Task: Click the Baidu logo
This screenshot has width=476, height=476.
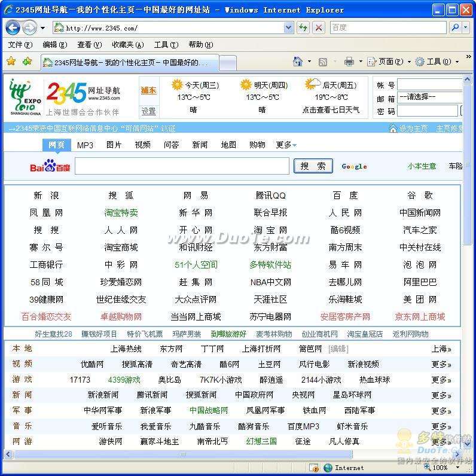Action: (x=50, y=166)
